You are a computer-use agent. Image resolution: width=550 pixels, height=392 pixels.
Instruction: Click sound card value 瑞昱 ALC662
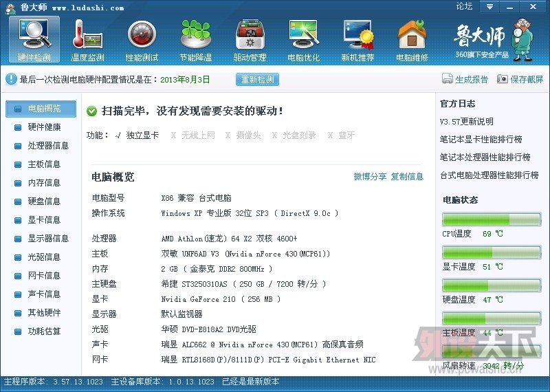pyautogui.click(x=262, y=345)
